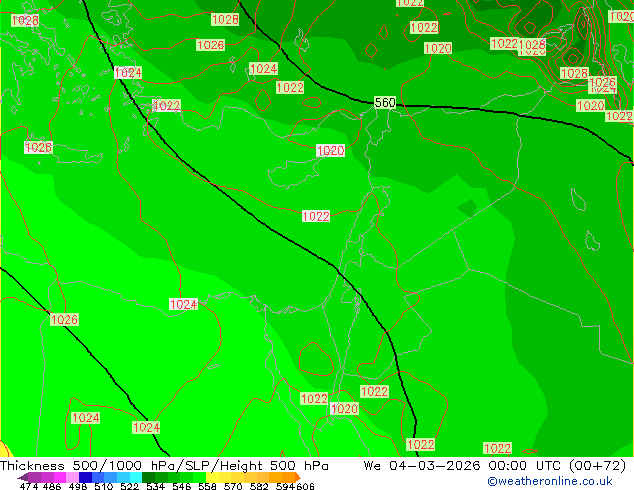Pick the light pink legend swatch
The height and width of the screenshot is (490, 634).
72,477
